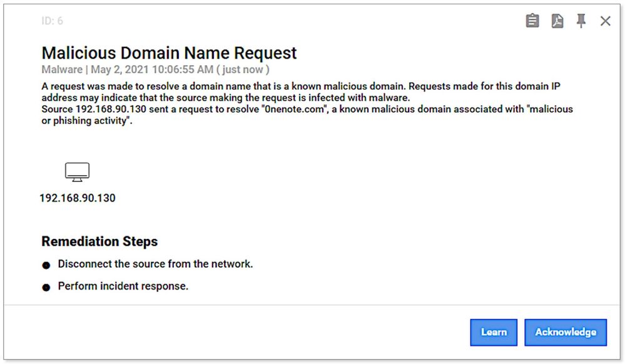Screen dimensions: 625x364
Task: Select the IP address label 192.168.90.130
Action: [78, 198]
